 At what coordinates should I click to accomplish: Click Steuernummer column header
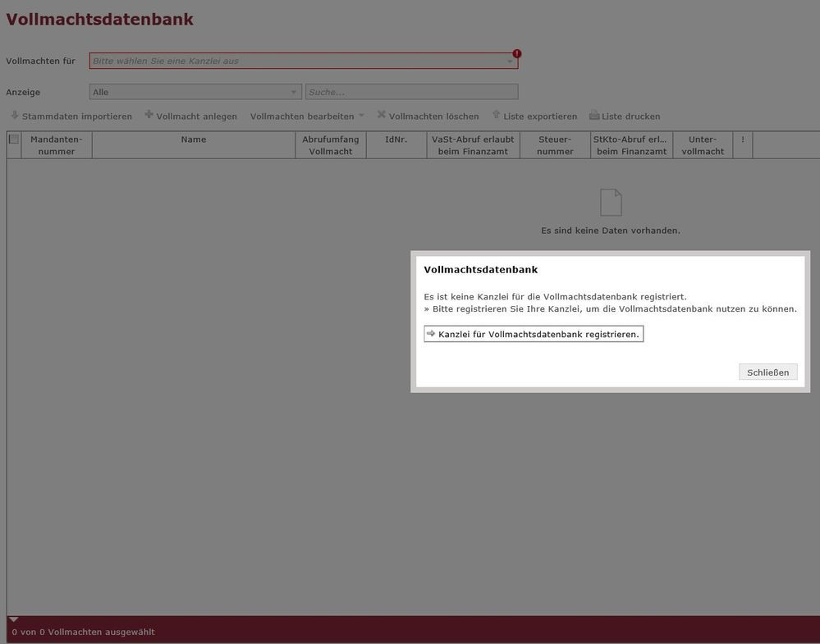(x=555, y=145)
